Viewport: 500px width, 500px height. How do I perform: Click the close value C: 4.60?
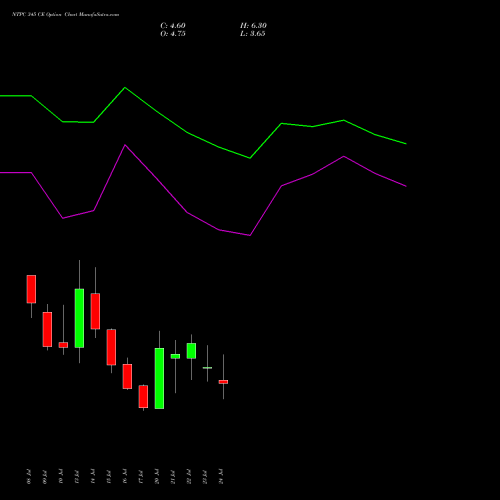173,26
